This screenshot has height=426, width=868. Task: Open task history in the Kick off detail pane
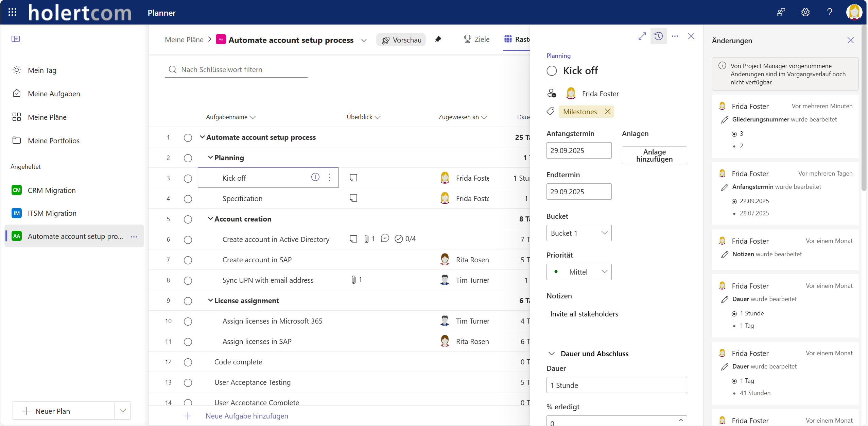click(x=658, y=36)
